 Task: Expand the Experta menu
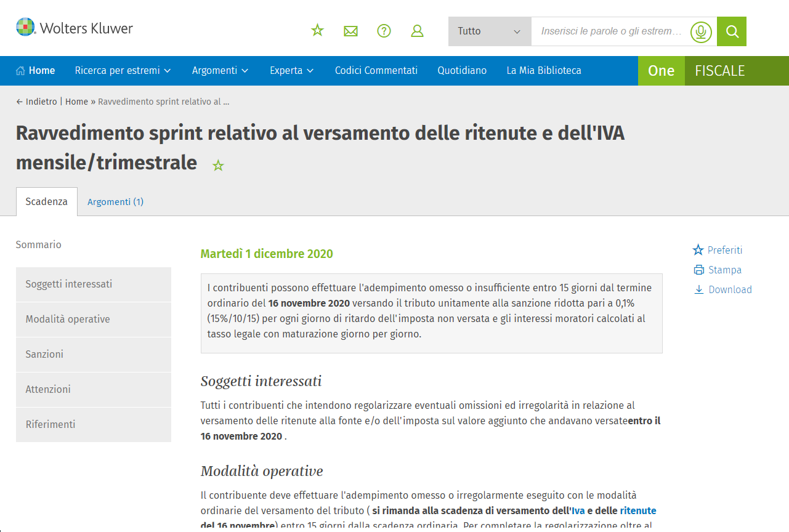(x=291, y=71)
